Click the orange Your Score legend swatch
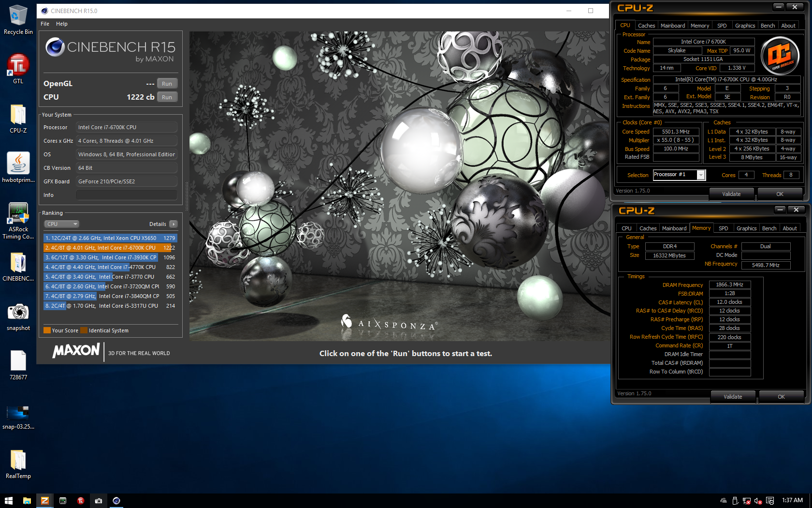 point(47,330)
